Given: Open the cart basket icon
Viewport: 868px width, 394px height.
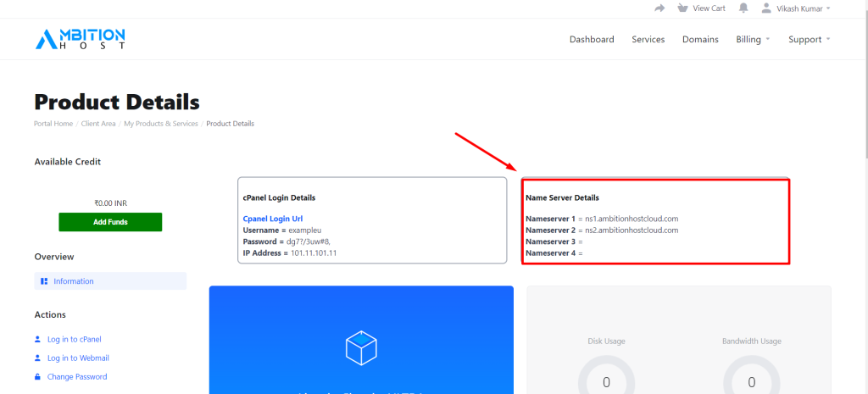Looking at the screenshot, I should [682, 8].
